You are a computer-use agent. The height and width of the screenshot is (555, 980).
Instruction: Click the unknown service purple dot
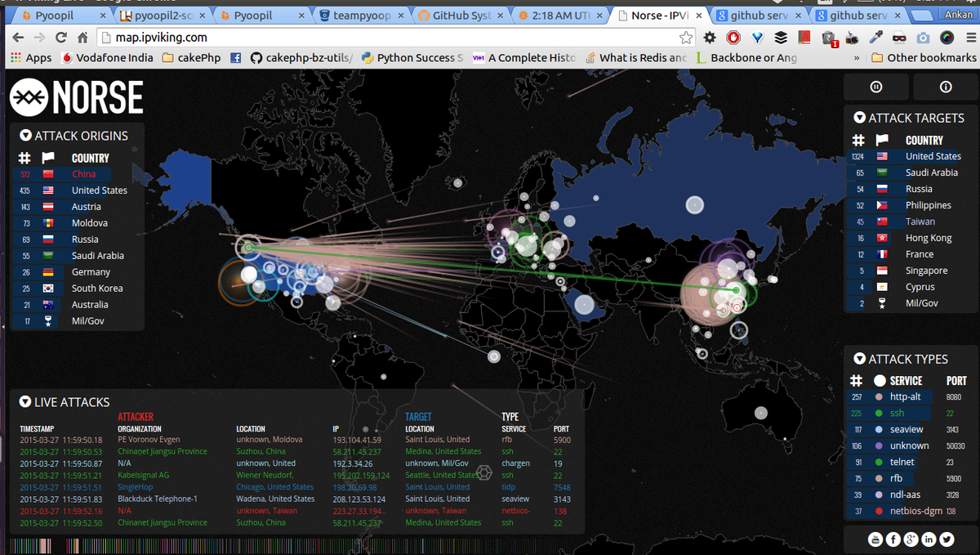878,445
